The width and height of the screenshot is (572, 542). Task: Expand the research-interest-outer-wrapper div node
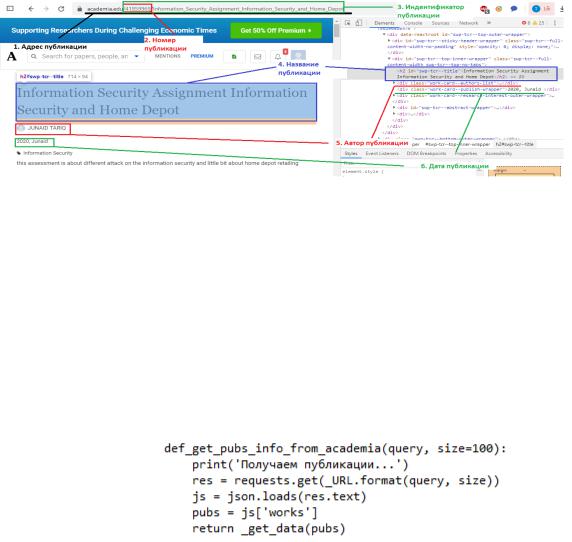(394, 96)
